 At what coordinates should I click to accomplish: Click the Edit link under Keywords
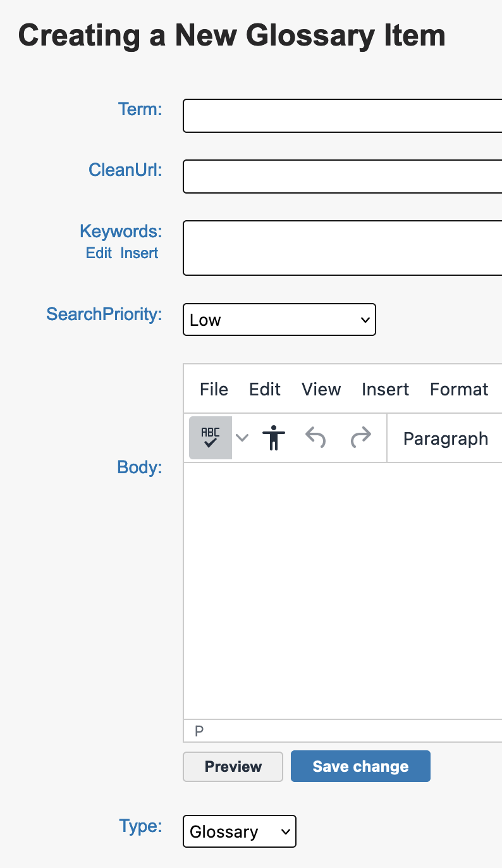click(x=99, y=253)
